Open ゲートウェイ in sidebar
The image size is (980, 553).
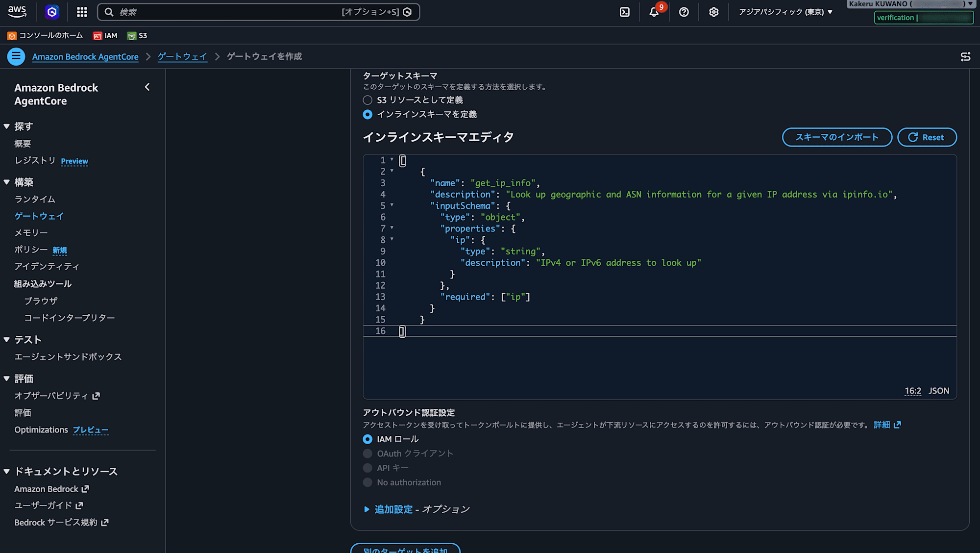pyautogui.click(x=39, y=216)
